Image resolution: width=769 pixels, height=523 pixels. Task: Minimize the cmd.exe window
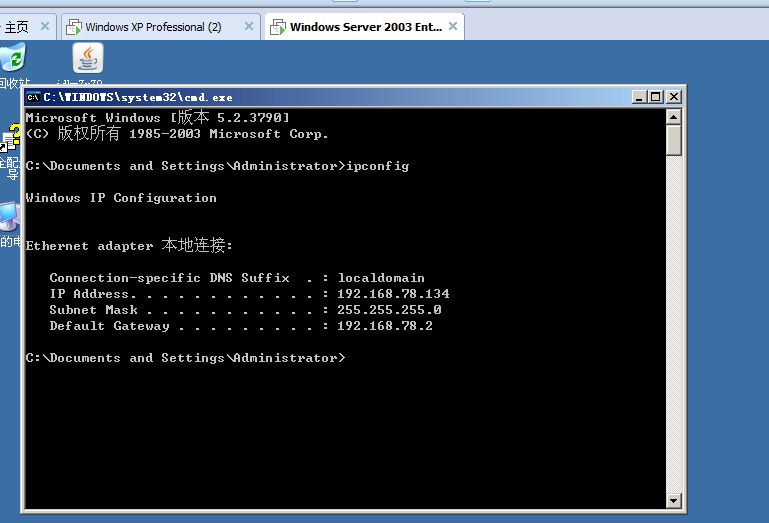(639, 97)
